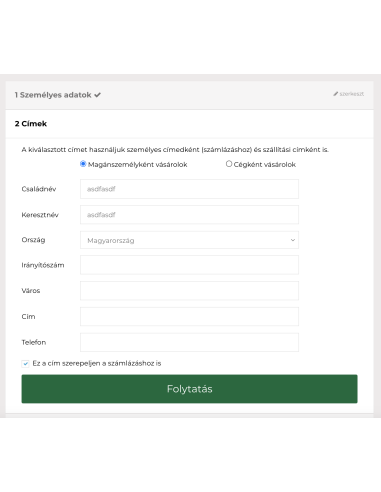Click the Város label

(31, 291)
